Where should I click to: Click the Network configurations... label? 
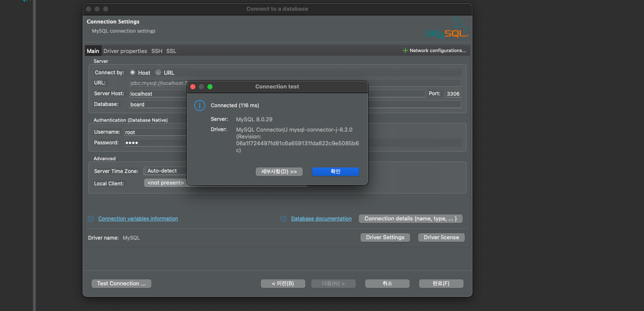(438, 50)
